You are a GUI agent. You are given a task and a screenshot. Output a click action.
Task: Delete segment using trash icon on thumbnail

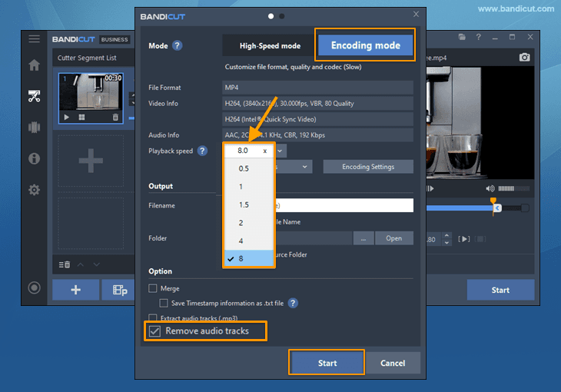pos(115,117)
